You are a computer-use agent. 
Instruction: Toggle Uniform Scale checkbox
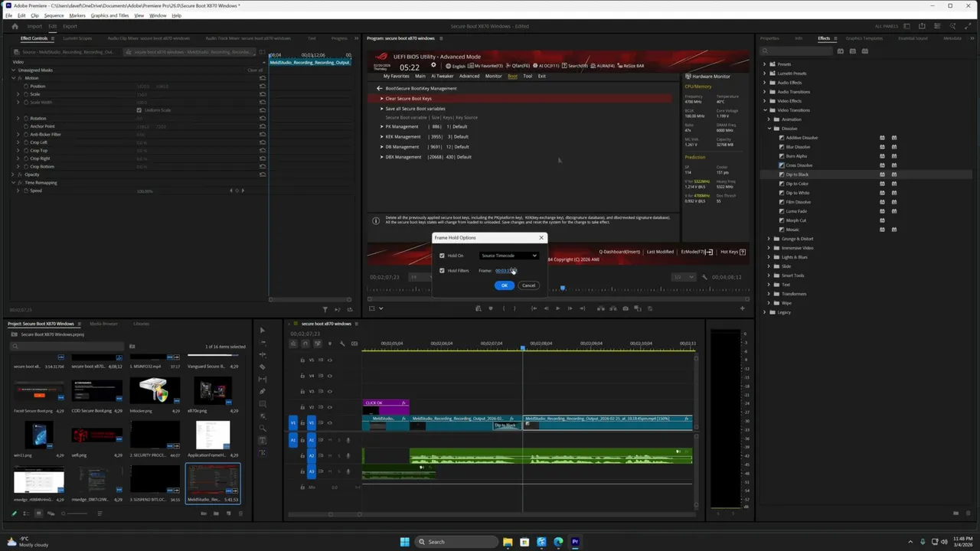(139, 110)
